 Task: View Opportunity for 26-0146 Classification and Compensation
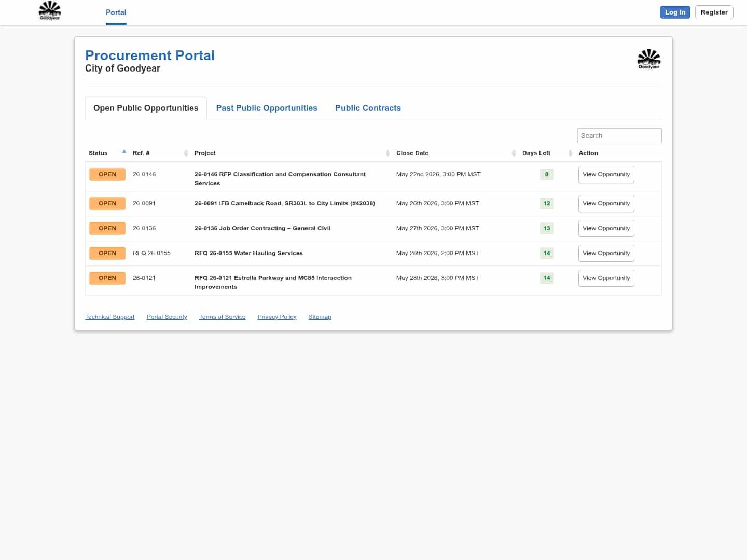click(x=606, y=175)
